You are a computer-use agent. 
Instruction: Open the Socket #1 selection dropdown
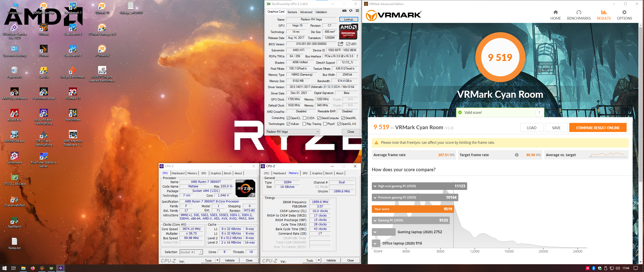(191, 252)
